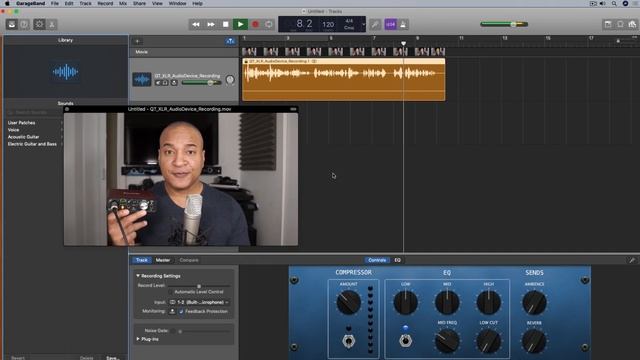Image resolution: width=640 pixels, height=360 pixels.
Task: Switch to the Master tab
Action: point(162,260)
